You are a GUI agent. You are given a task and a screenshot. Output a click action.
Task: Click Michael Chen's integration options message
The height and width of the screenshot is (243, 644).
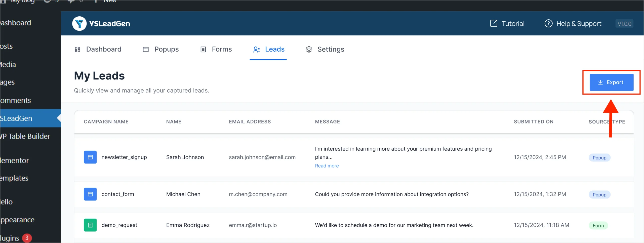(392, 194)
